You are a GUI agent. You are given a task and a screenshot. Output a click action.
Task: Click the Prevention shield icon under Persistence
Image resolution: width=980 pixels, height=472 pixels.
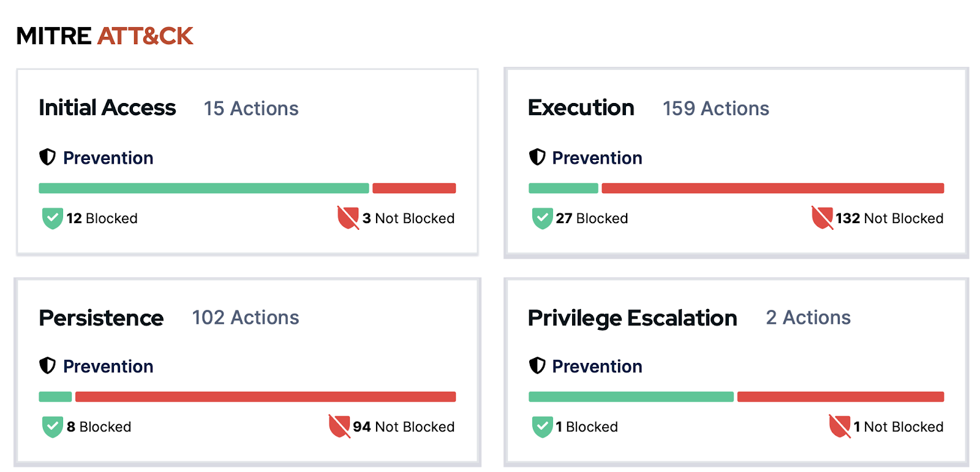pyautogui.click(x=47, y=366)
